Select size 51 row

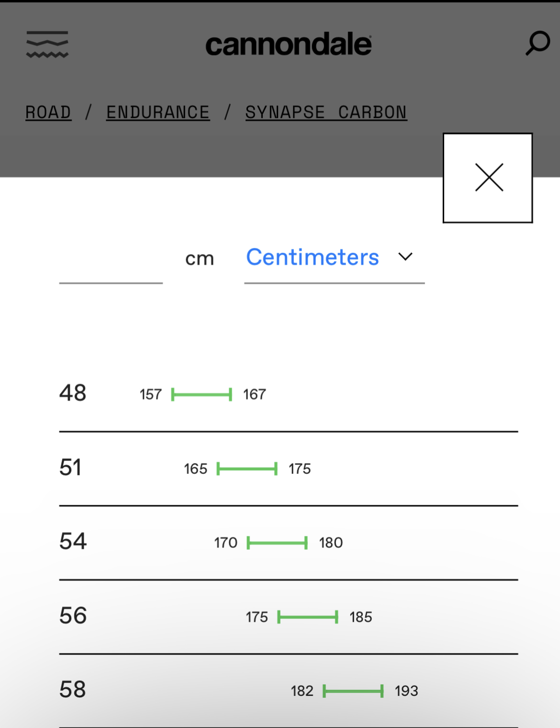70,468
